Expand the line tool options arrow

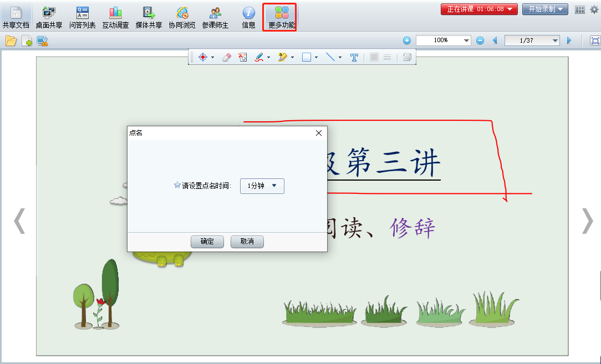click(340, 58)
